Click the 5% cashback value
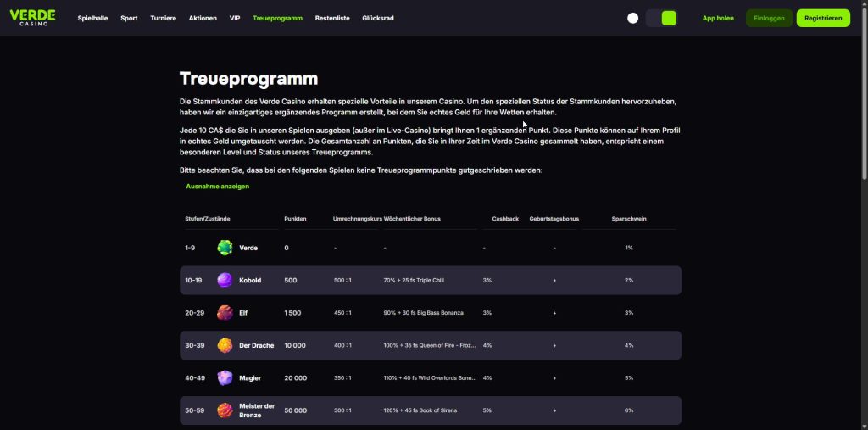 tap(487, 410)
